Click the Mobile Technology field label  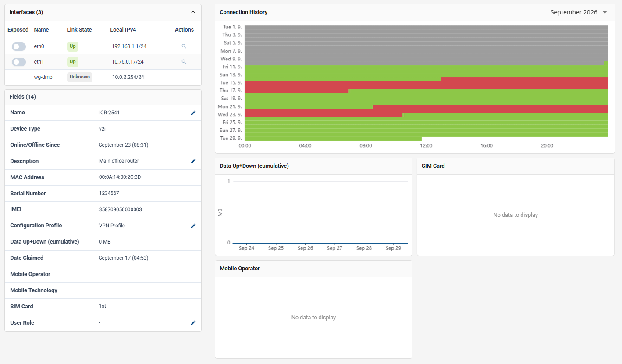coord(34,290)
